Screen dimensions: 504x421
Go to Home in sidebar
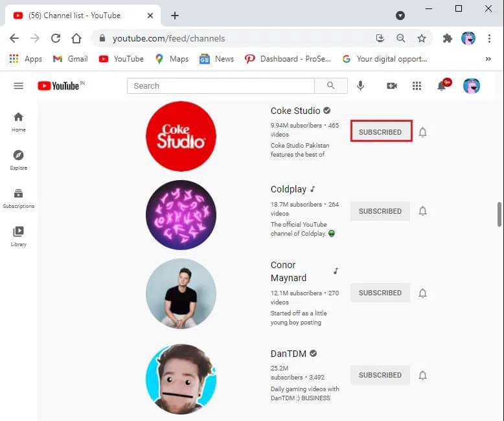(x=19, y=122)
